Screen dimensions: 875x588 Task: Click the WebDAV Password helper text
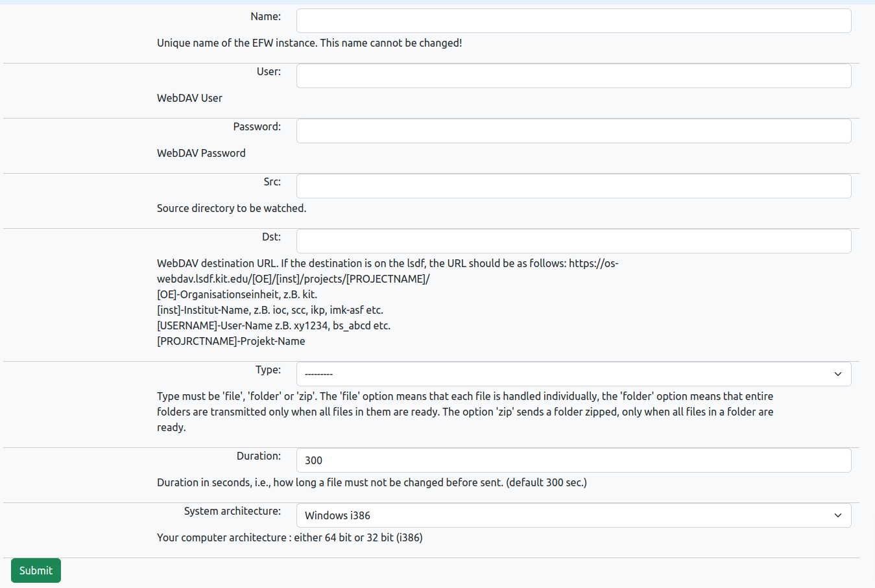(201, 153)
